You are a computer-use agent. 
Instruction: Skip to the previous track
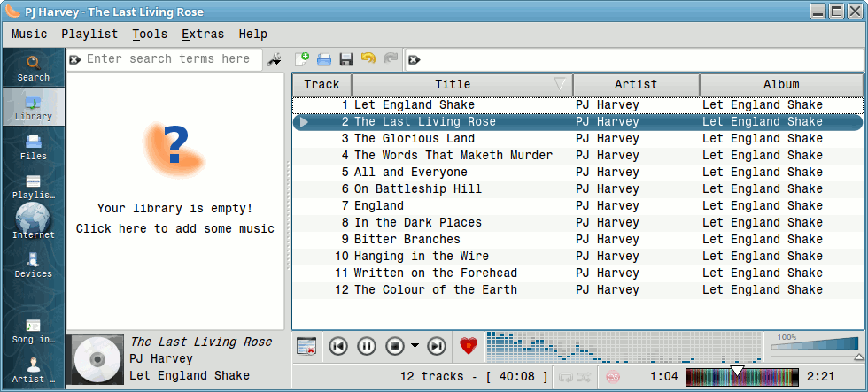[338, 346]
